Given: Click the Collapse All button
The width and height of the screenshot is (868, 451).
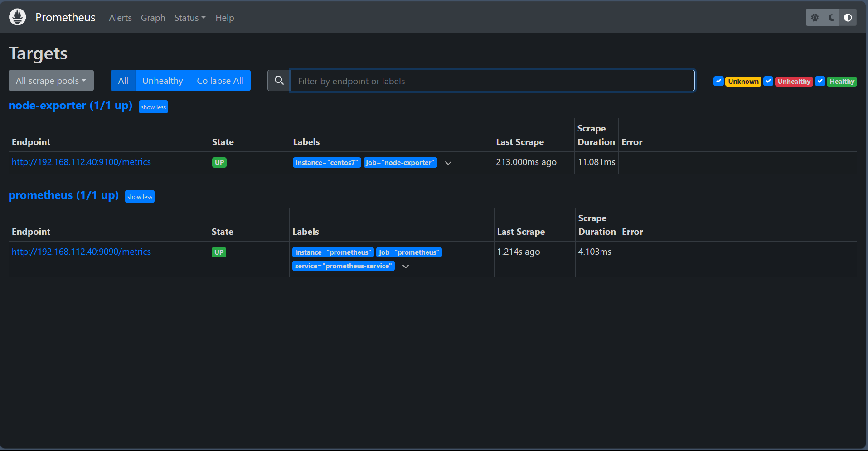Looking at the screenshot, I should pos(220,80).
